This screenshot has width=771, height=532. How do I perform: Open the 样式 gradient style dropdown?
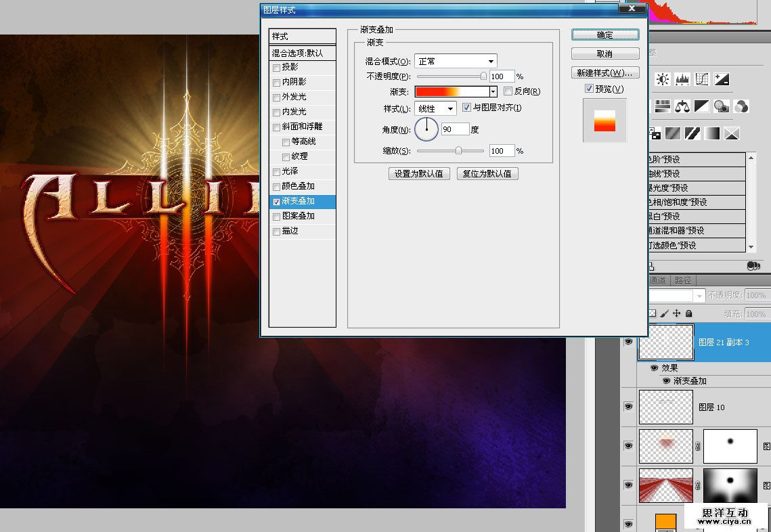click(435, 108)
